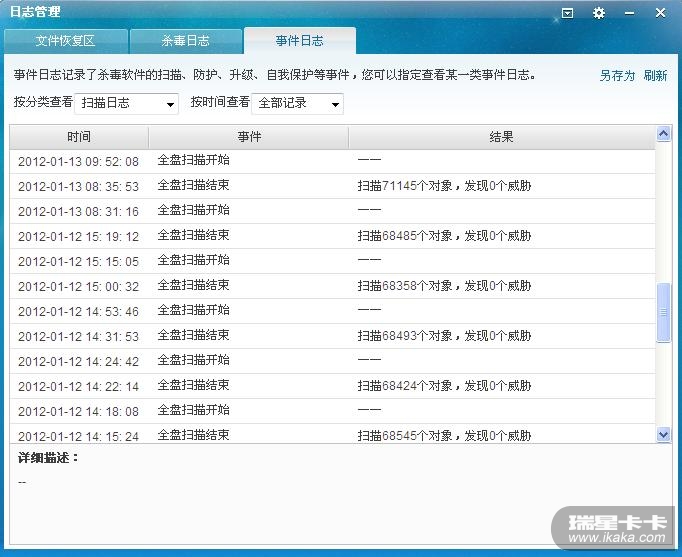
Task: Close the 日志管理 window
Action: [660, 13]
